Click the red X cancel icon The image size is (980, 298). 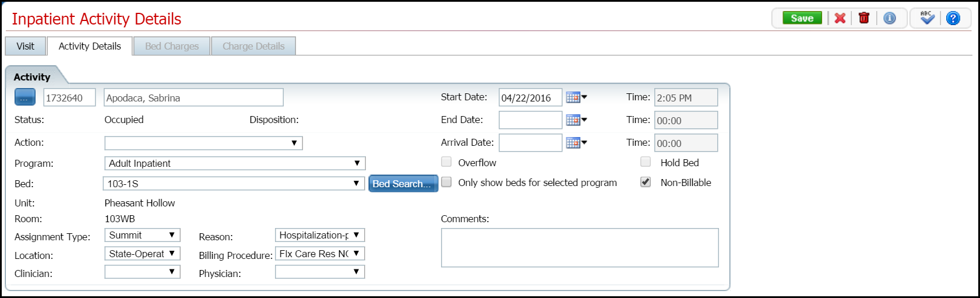click(840, 18)
